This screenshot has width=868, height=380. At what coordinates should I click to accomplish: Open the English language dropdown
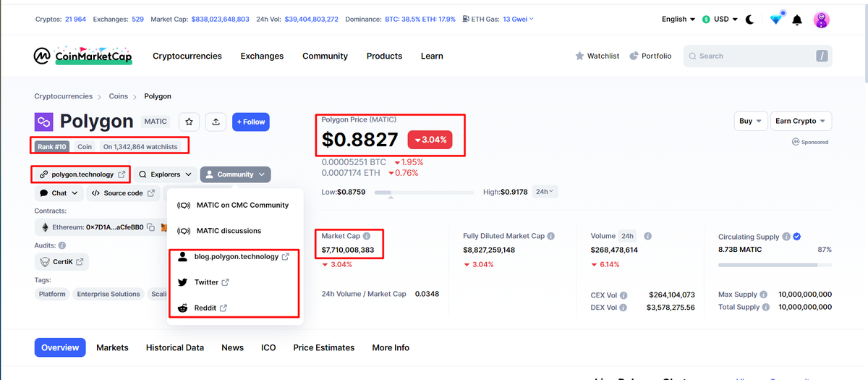pyautogui.click(x=678, y=20)
